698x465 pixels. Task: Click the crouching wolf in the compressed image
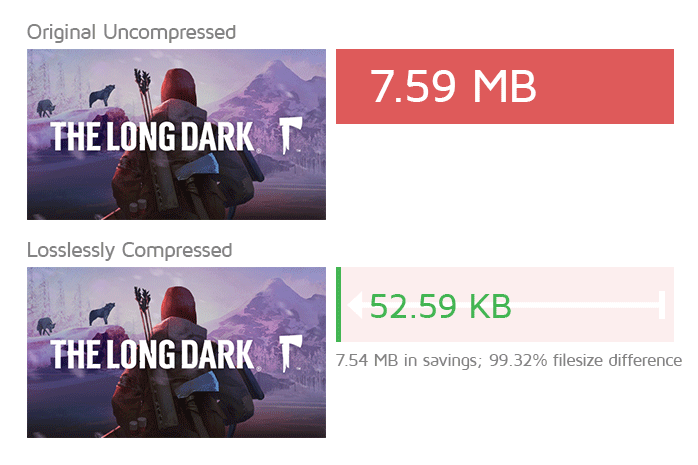[46, 326]
